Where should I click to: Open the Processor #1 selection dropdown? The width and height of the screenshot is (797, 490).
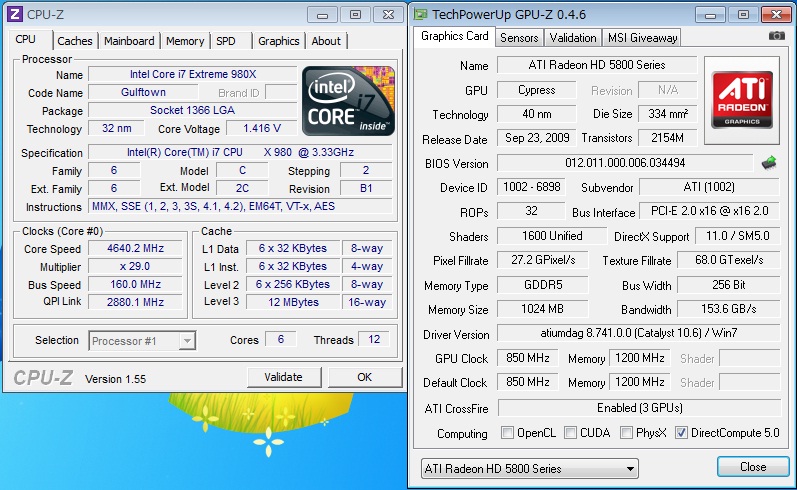[142, 341]
